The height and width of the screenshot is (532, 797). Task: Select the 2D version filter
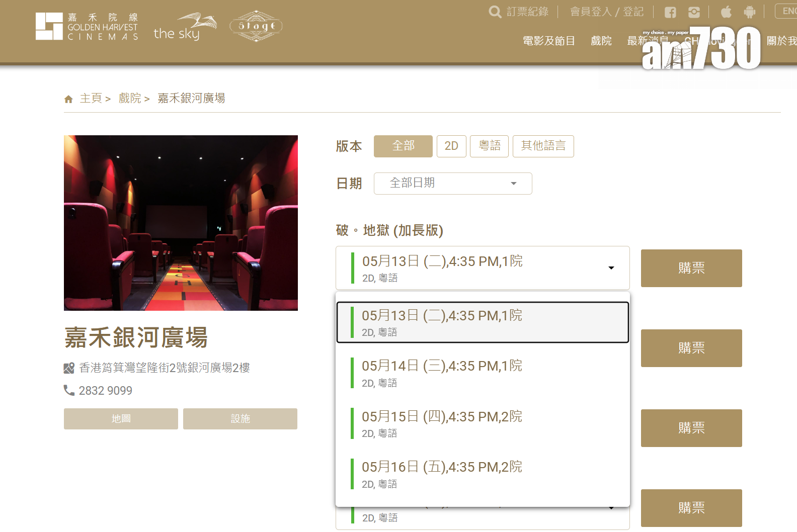tap(451, 146)
